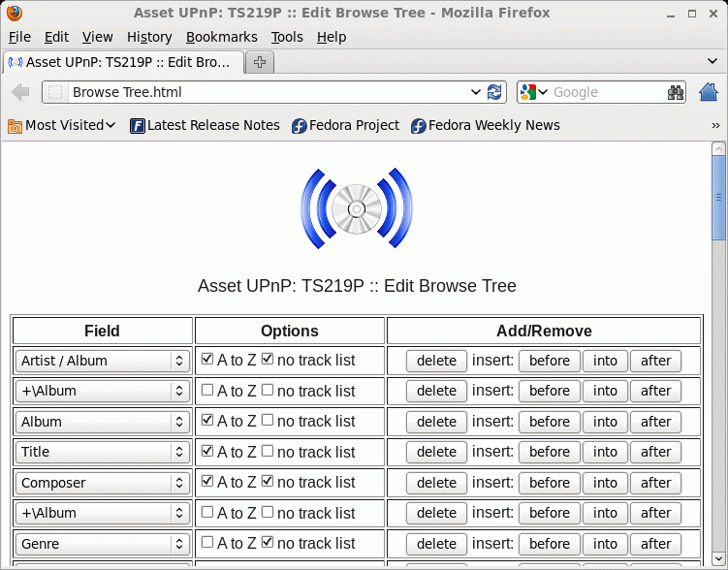Open the Help menu

[332, 37]
